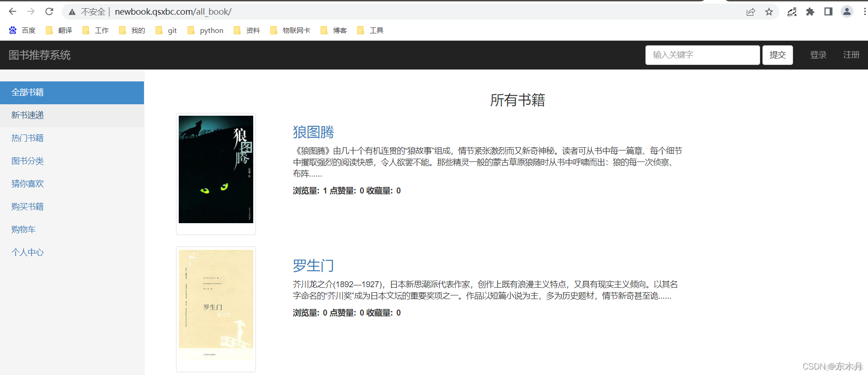Open the git bookmark folder
This screenshot has height=375, width=868.
point(166,30)
